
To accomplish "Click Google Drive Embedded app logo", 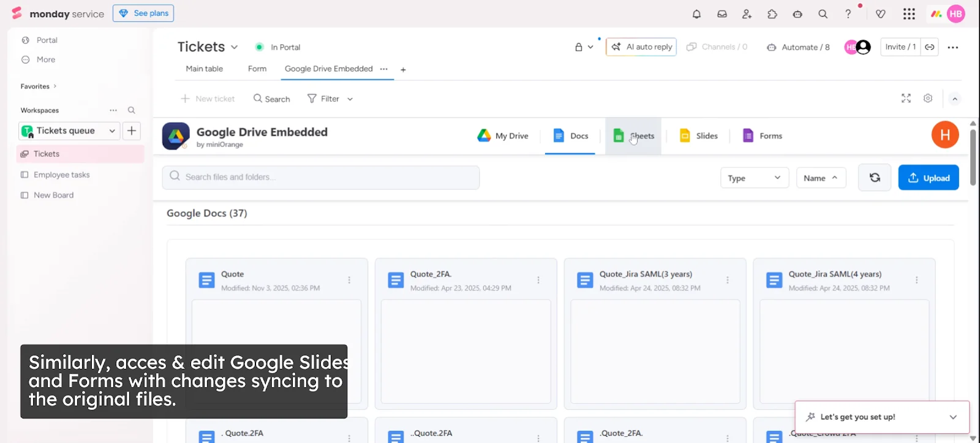I will coord(176,136).
